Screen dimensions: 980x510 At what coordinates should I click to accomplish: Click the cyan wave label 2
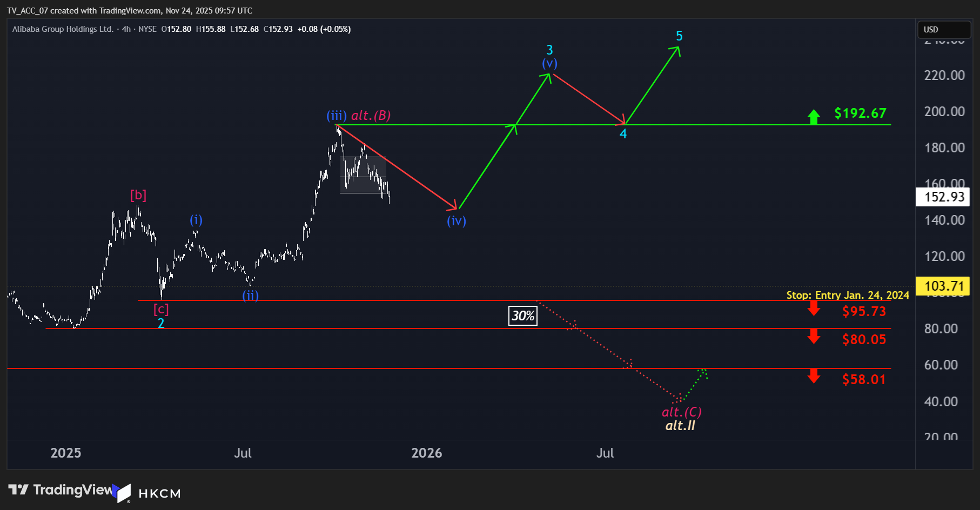point(161,323)
